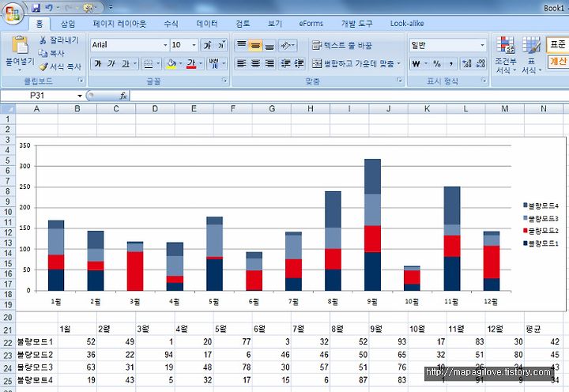Toggle center horizontal alignment
Screen dimensions: 569x392
point(255,63)
